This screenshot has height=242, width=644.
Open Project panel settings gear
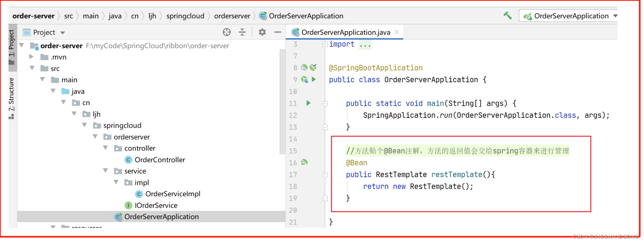pyautogui.click(x=262, y=32)
